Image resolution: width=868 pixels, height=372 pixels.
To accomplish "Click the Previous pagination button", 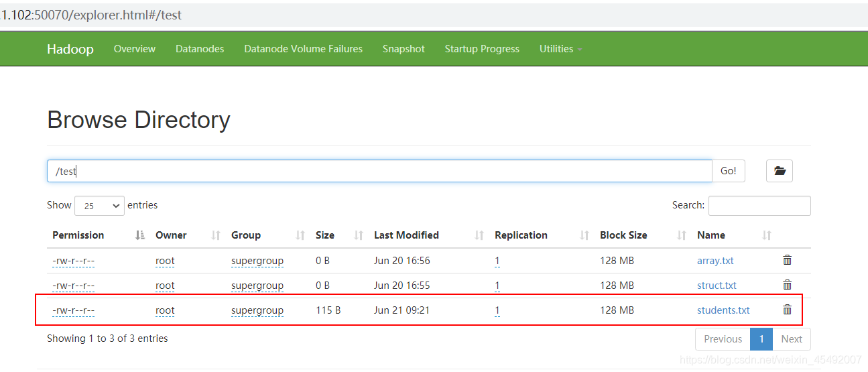I will pos(723,339).
